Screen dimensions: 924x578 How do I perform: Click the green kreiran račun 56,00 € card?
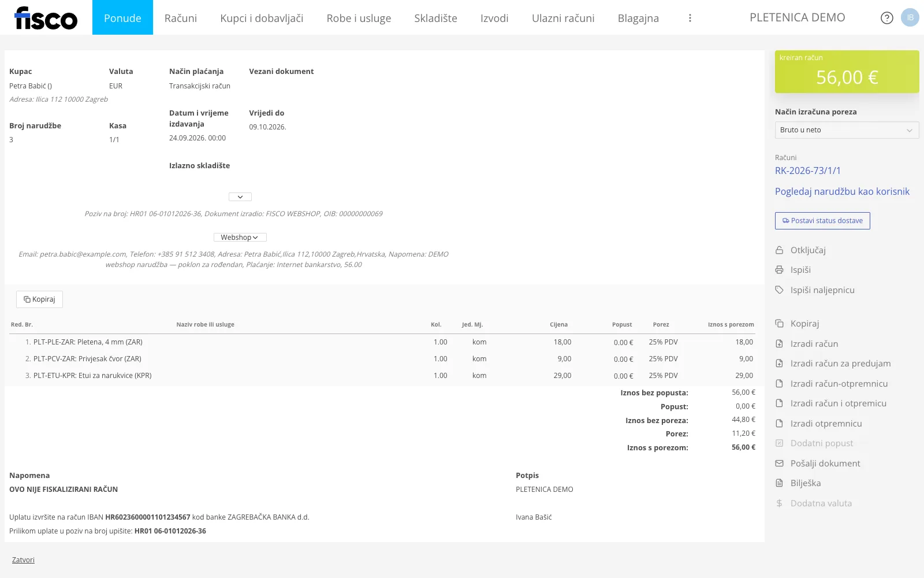click(847, 72)
